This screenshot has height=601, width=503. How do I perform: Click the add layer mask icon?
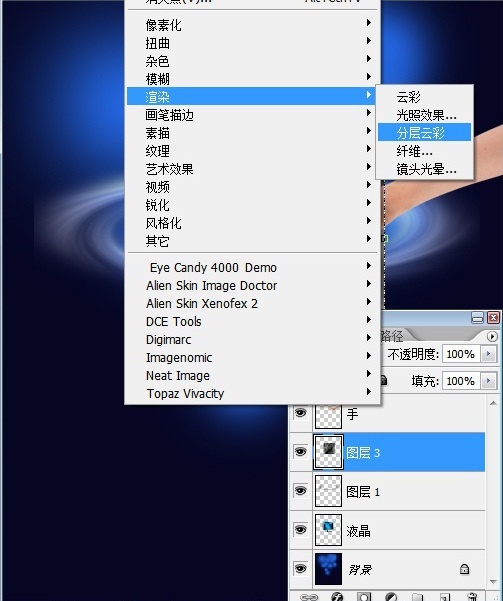(364, 597)
